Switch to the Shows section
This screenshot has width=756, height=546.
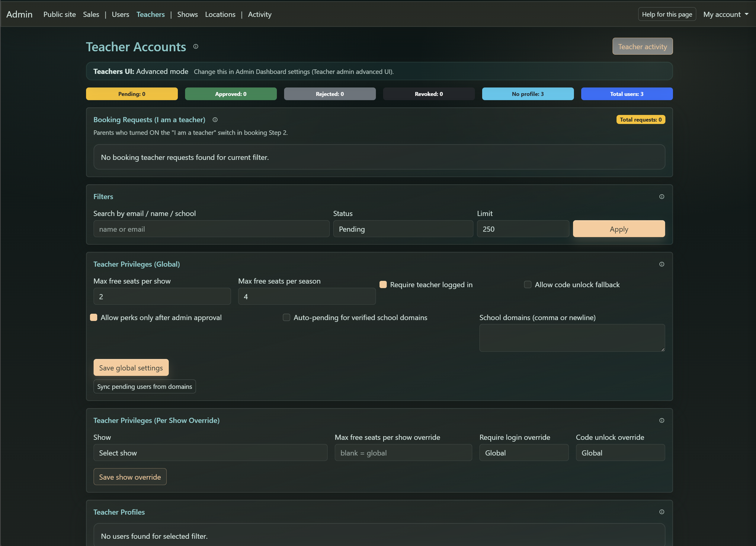point(187,14)
